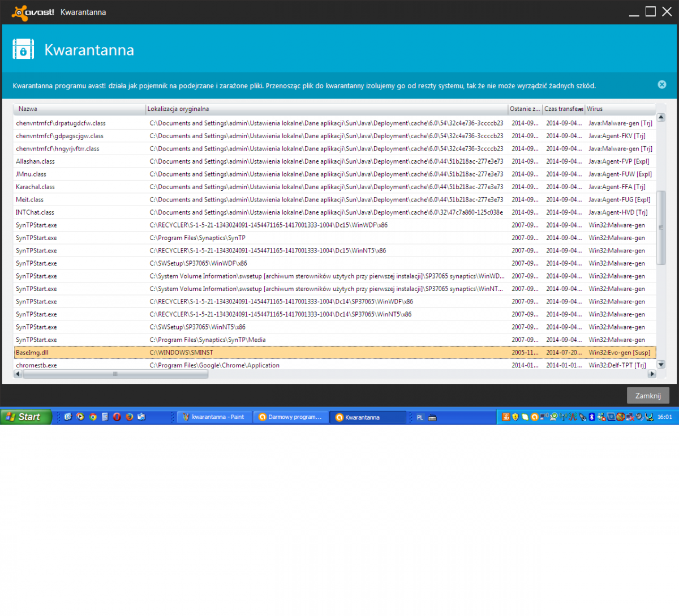
Task: Select the chromestb.exe row
Action: point(335,365)
